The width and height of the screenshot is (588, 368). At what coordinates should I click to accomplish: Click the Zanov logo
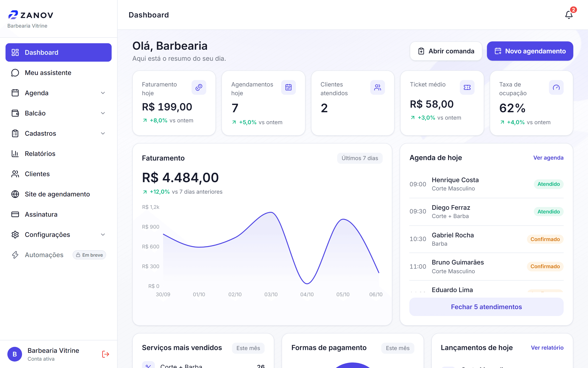point(31,15)
